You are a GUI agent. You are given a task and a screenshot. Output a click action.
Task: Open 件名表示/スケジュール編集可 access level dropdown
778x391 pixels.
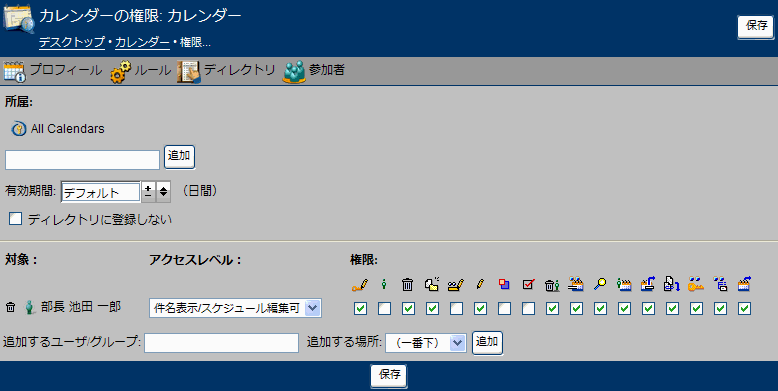[235, 308]
